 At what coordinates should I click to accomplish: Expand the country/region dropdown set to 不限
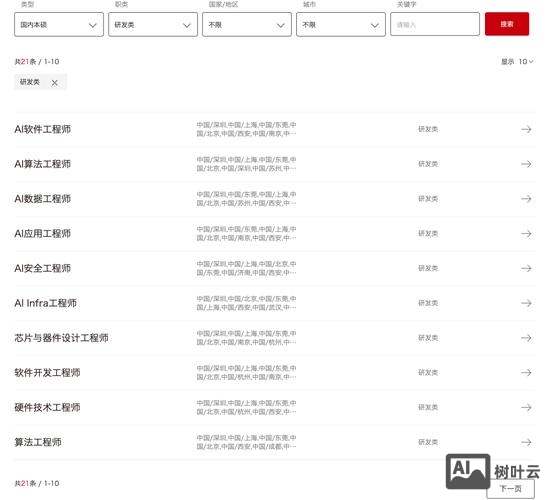point(247,24)
